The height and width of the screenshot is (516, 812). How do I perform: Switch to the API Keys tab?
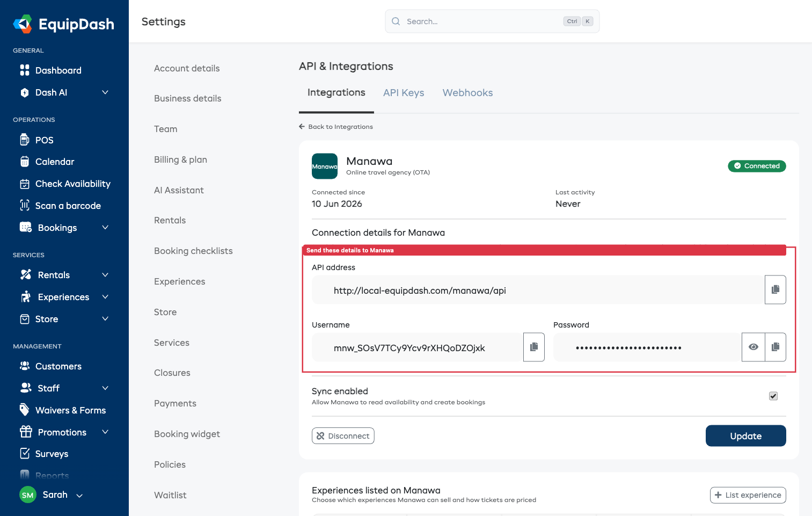404,93
